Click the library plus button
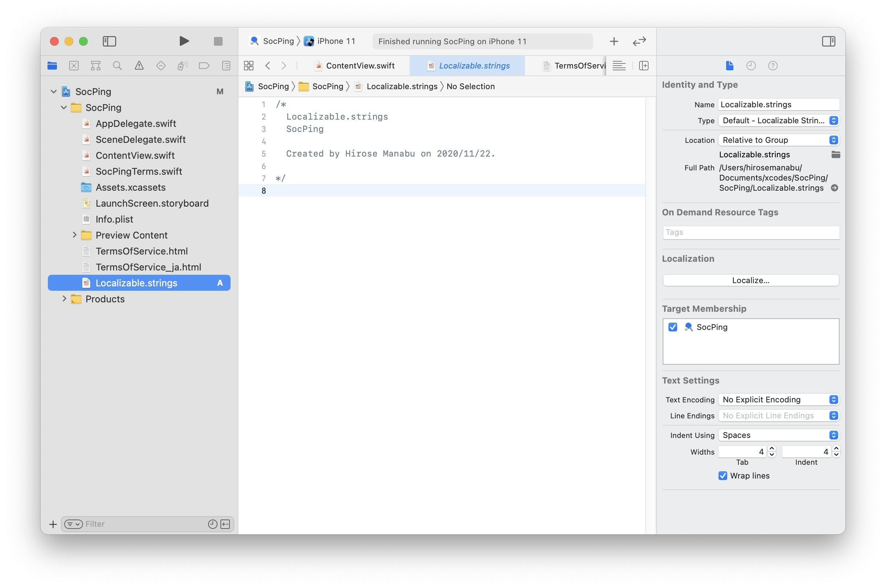Viewport: 886px width, 588px height. coord(614,41)
